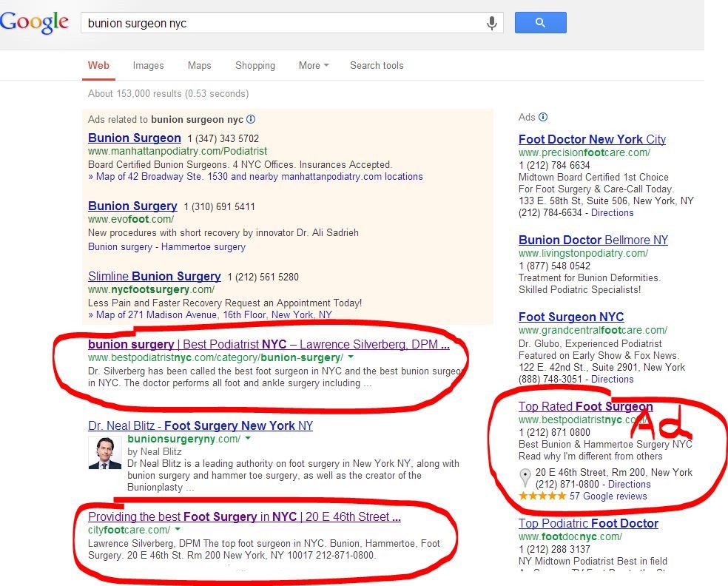The height and width of the screenshot is (586, 728).
Task: Click Dr. Neal Blitz author photo thumbnail
Action: (104, 453)
